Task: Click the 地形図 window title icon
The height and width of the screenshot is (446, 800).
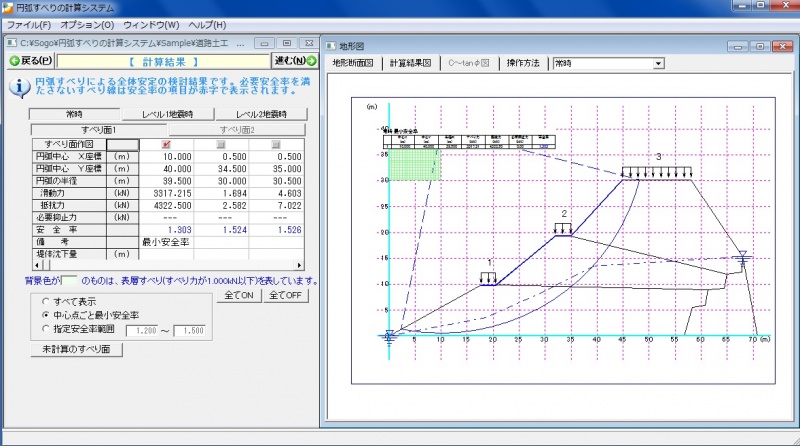Action: click(x=331, y=46)
